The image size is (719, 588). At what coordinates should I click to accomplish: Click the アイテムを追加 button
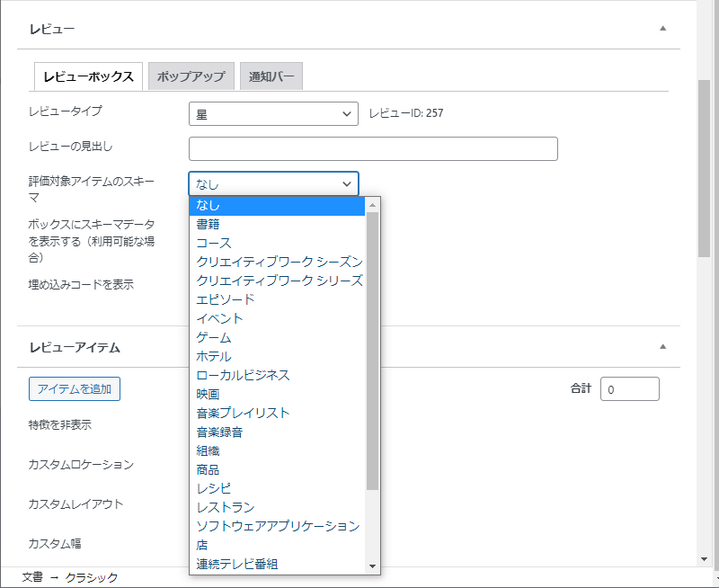click(75, 389)
